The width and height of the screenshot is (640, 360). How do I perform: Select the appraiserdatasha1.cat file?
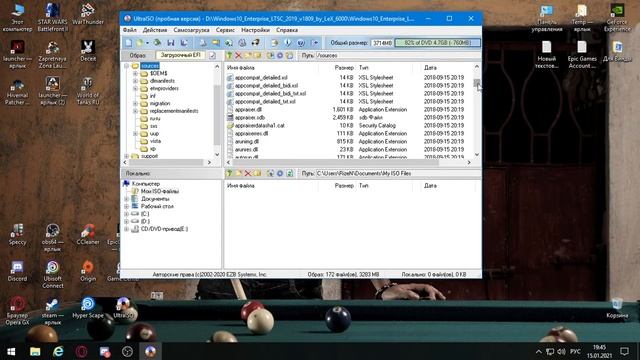click(260, 125)
